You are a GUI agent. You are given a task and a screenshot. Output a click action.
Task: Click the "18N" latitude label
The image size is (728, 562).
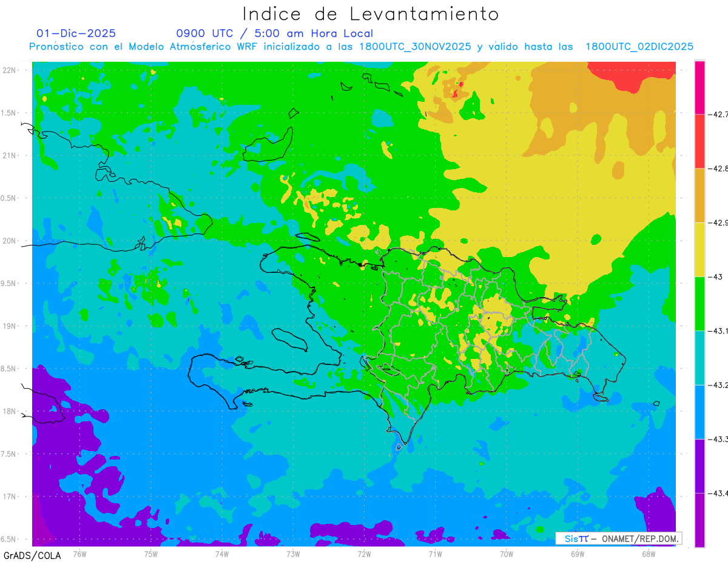point(9,411)
